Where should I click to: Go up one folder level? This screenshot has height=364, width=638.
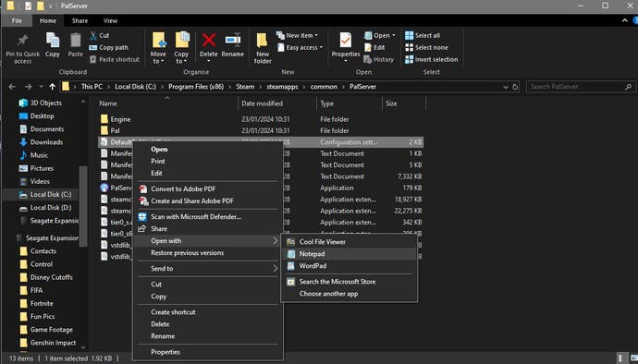tap(52, 87)
